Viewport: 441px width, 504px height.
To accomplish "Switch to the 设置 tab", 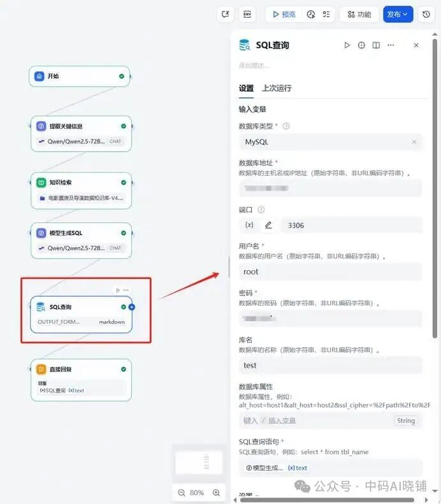I will [246, 88].
